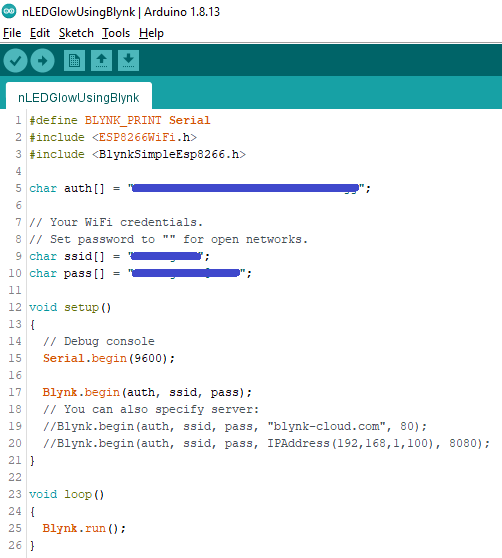The image size is (502, 558).
Task: Save the sketch with down-arrow icon
Action: (128, 60)
